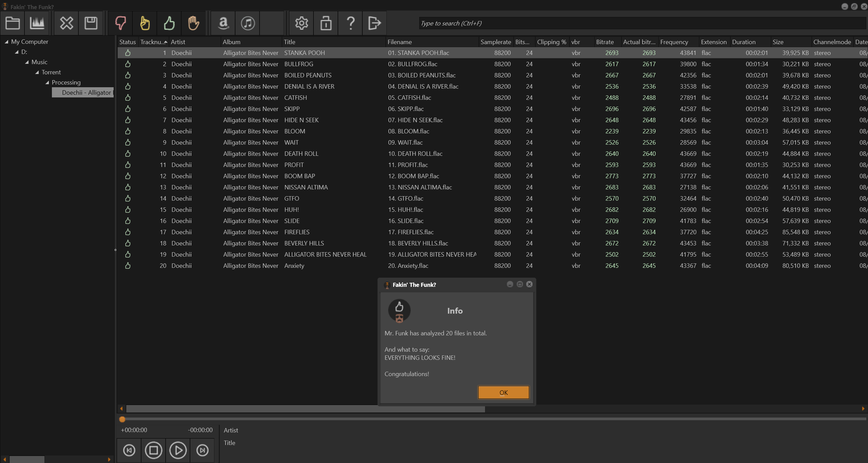Collapse the Processing folder node
The image size is (868, 463).
(47, 82)
